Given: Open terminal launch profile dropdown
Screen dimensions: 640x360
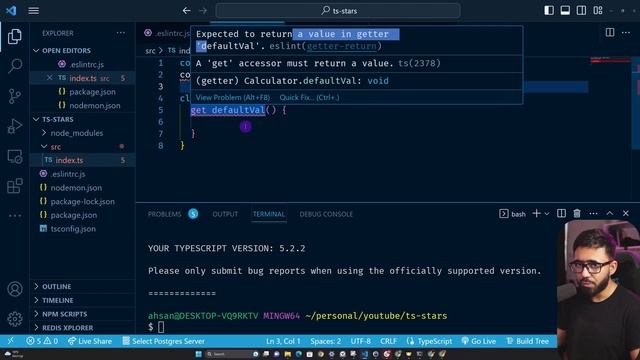Looking at the screenshot, I should click(547, 213).
